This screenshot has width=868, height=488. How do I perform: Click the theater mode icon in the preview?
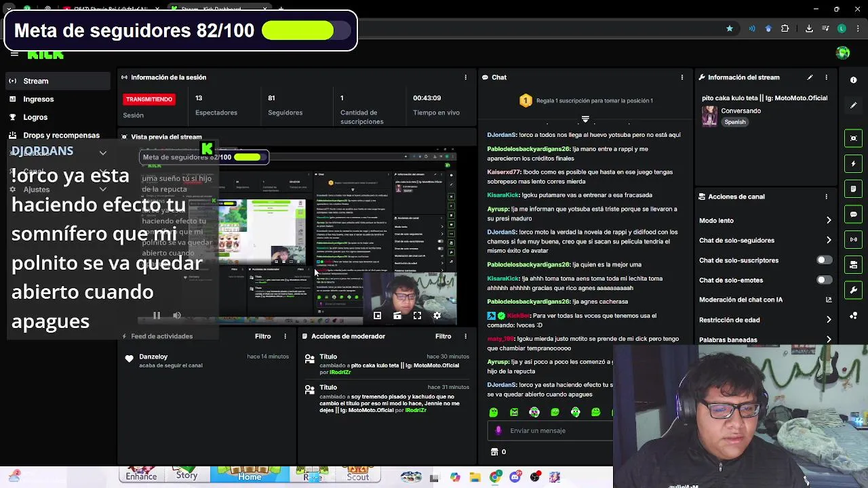tap(397, 315)
